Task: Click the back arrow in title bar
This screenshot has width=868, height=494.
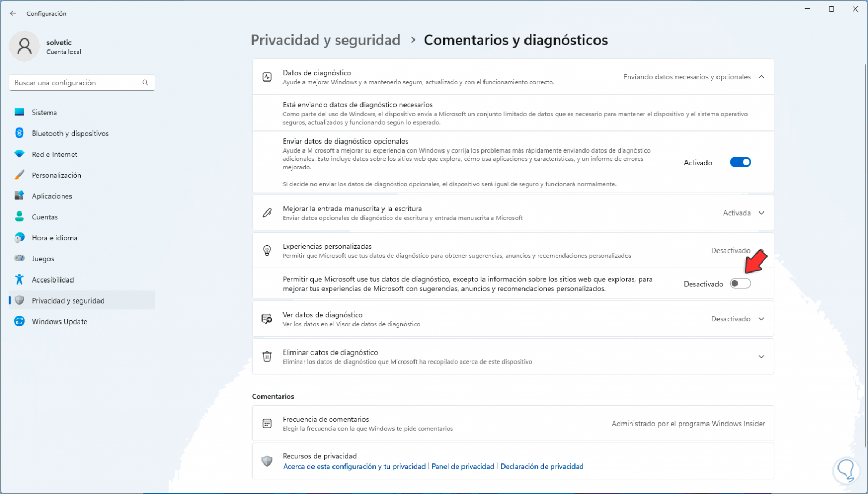Action: point(13,13)
